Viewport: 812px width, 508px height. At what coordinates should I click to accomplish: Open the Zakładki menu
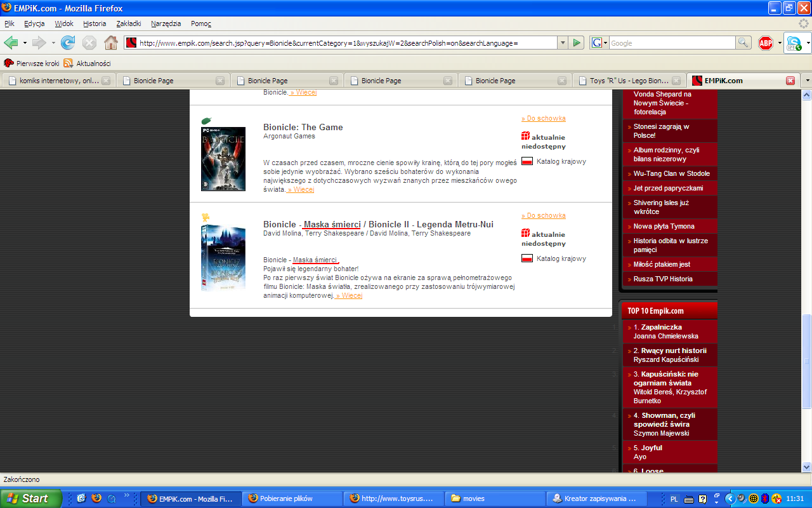129,23
